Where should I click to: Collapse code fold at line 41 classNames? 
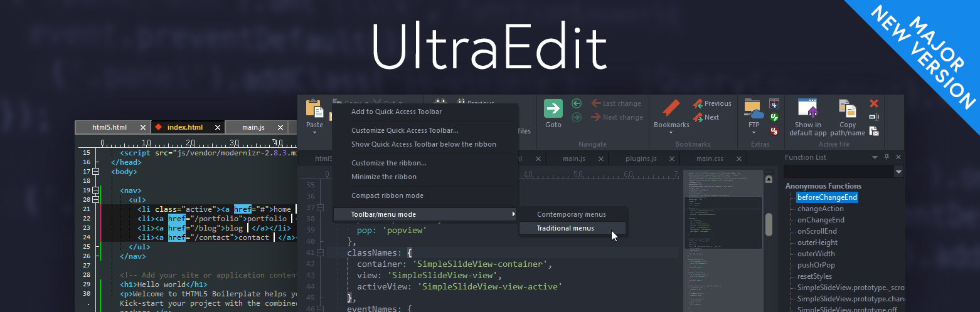(320, 253)
